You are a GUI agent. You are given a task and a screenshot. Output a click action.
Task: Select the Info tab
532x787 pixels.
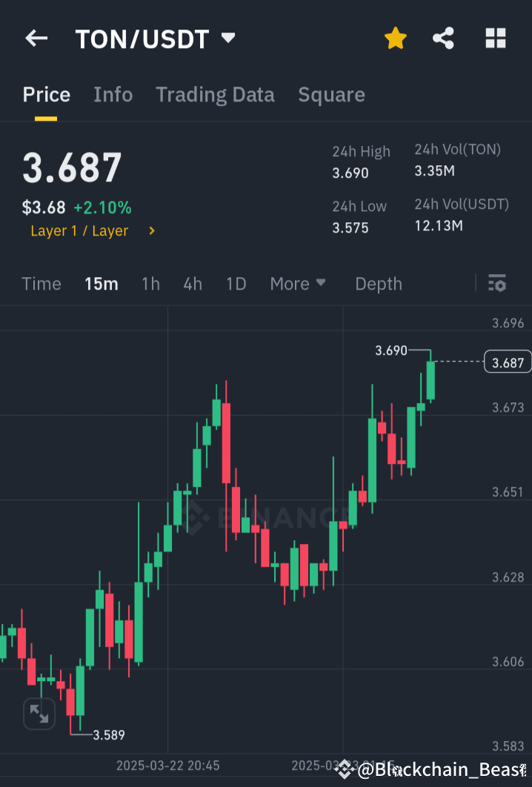[x=113, y=94]
